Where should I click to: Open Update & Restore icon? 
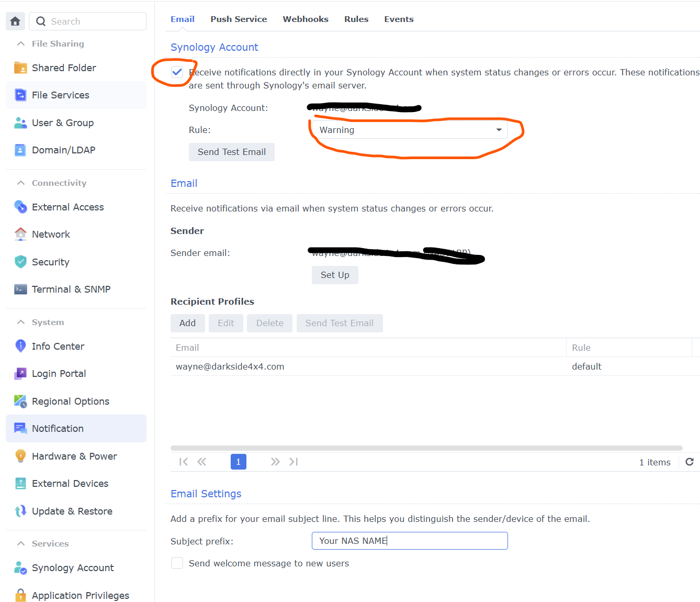click(20, 511)
